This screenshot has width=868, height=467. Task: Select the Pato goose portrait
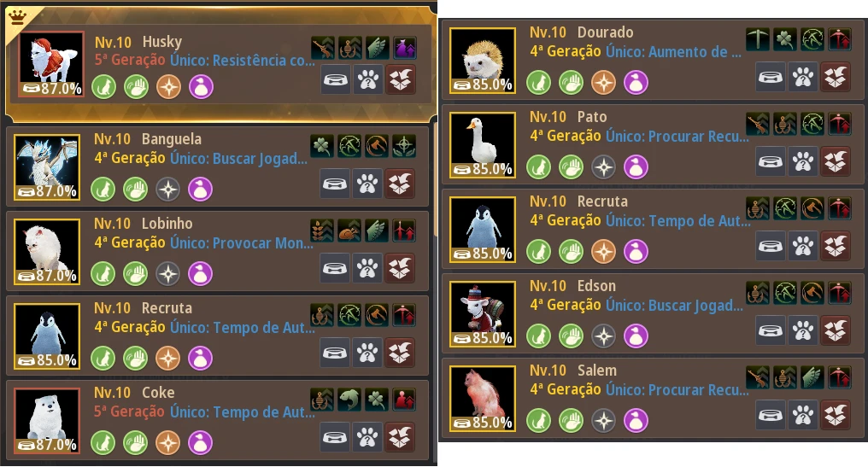483,145
